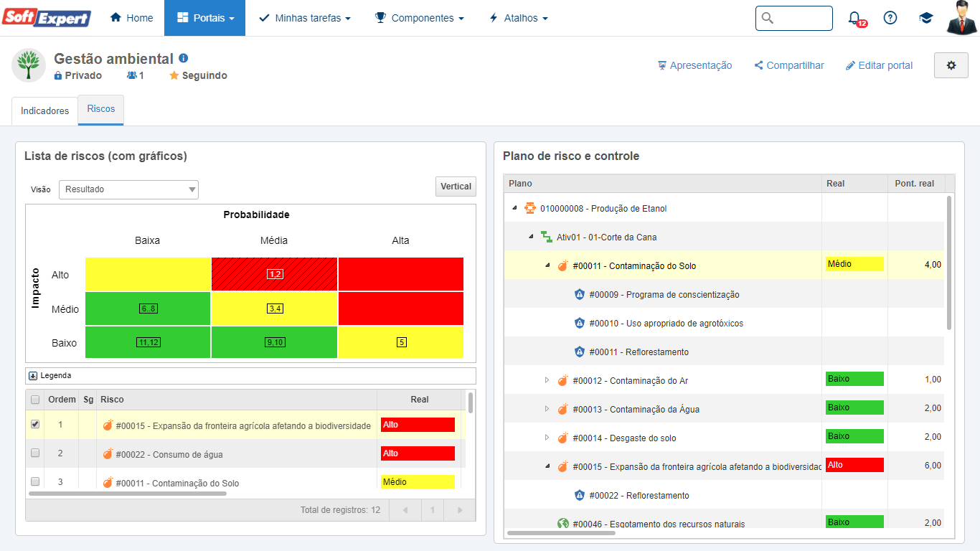The width and height of the screenshot is (980, 551).
Task: Expand the #00012 Contaminação do Ar node
Action: [x=547, y=380]
